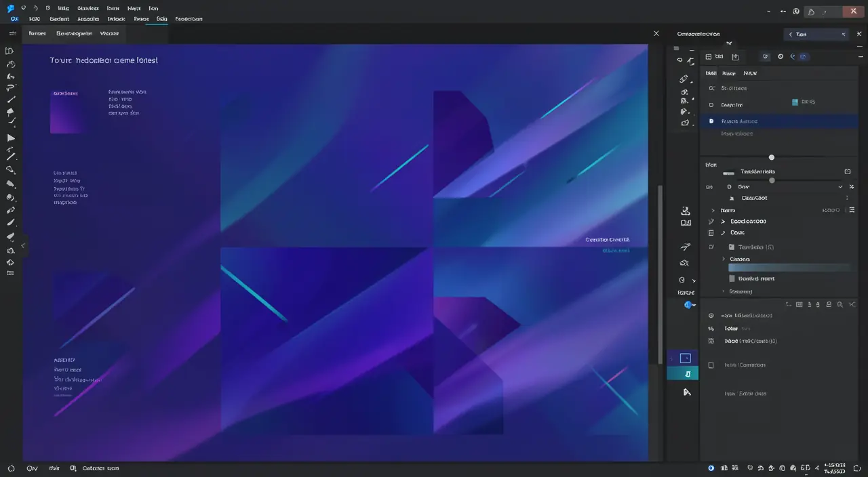The height and width of the screenshot is (477, 868).
Task: Click the magnifier icon in the lower panel toolbar
Action: tap(840, 306)
